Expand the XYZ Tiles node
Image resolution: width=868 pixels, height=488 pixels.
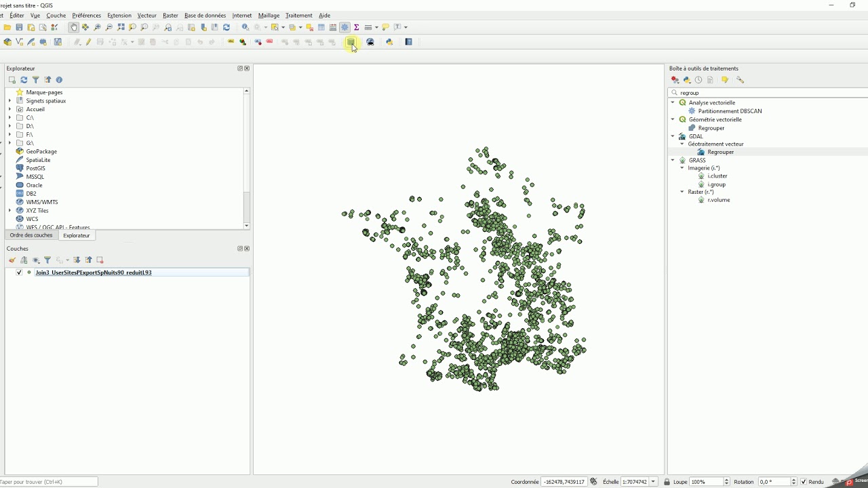coord(10,211)
